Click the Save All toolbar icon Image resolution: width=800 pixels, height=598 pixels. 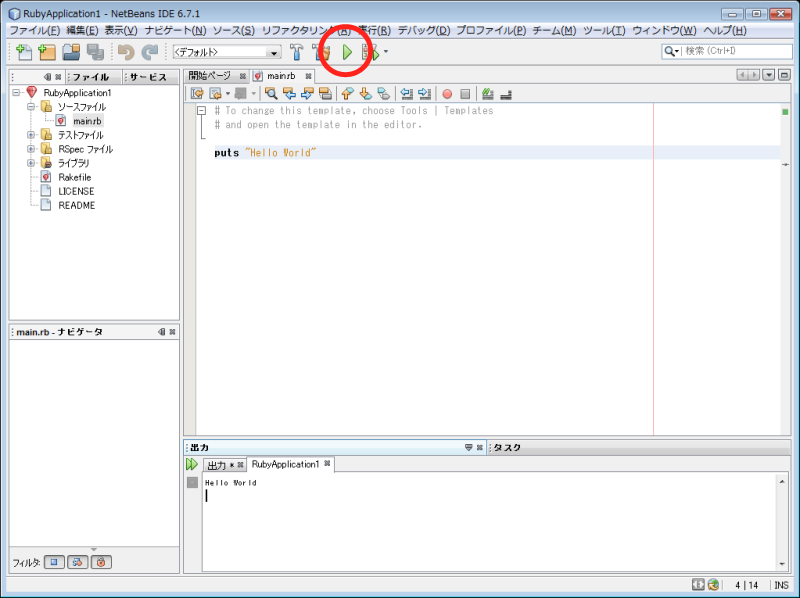click(x=95, y=52)
